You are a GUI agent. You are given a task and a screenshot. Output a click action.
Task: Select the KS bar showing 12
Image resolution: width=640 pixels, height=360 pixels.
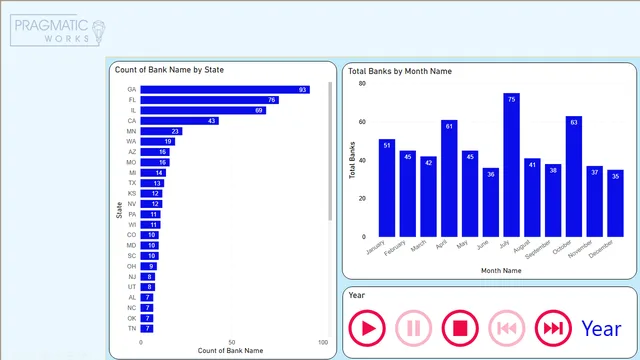[151, 193]
